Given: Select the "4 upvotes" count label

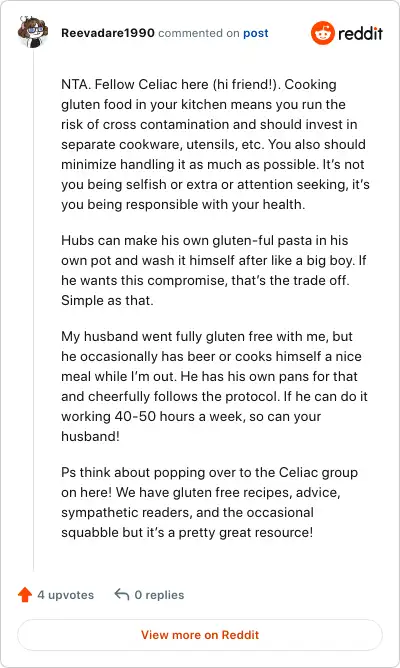Looking at the screenshot, I should (x=66, y=595).
